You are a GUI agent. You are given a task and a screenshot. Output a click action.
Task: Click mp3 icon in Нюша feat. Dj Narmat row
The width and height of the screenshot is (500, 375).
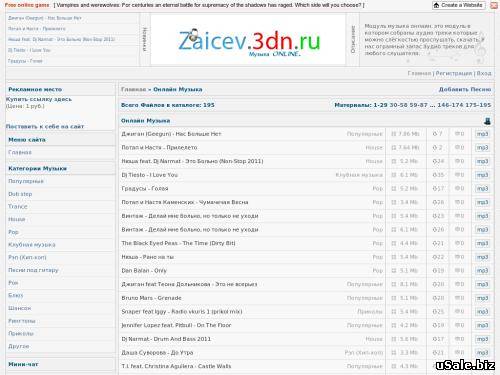coord(482,161)
